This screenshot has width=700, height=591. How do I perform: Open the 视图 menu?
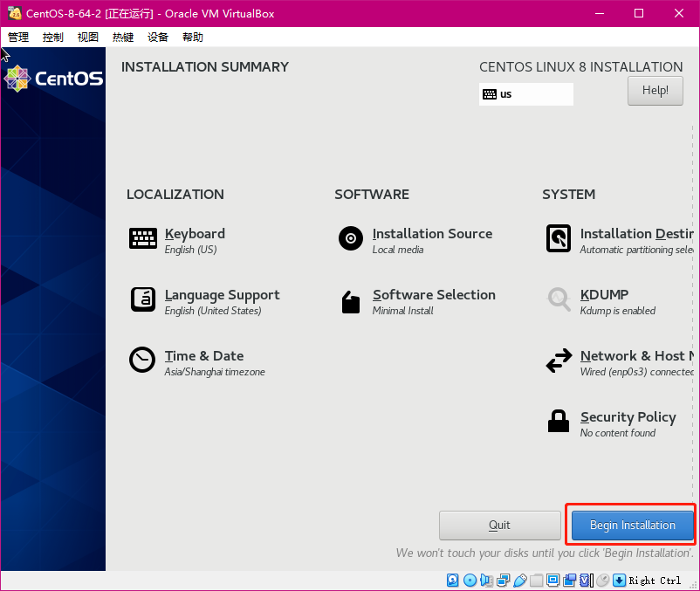[x=88, y=37]
